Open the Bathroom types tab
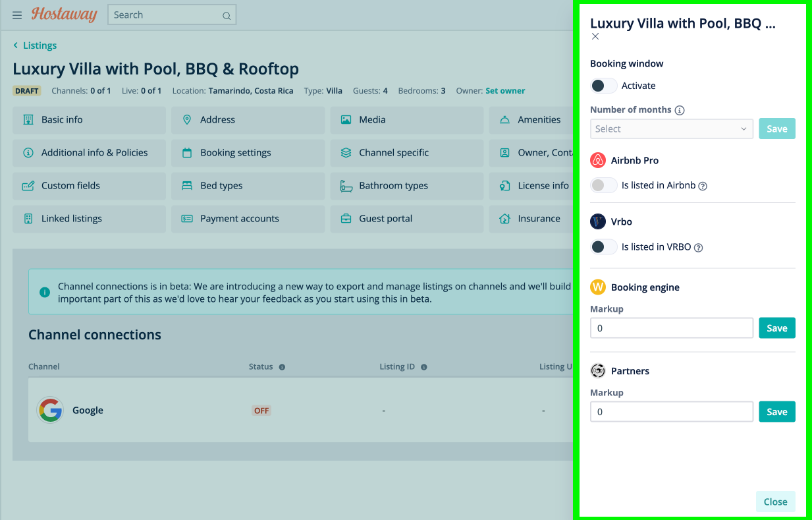This screenshot has height=520, width=812. click(407, 186)
